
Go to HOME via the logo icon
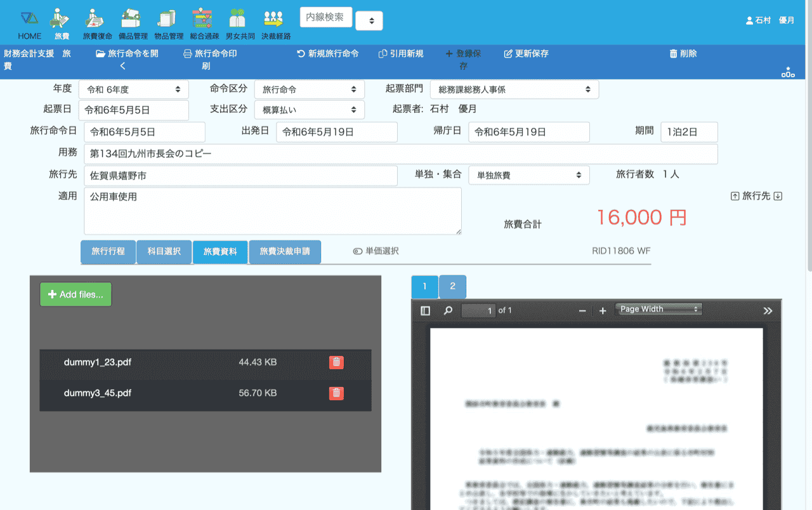click(x=29, y=19)
